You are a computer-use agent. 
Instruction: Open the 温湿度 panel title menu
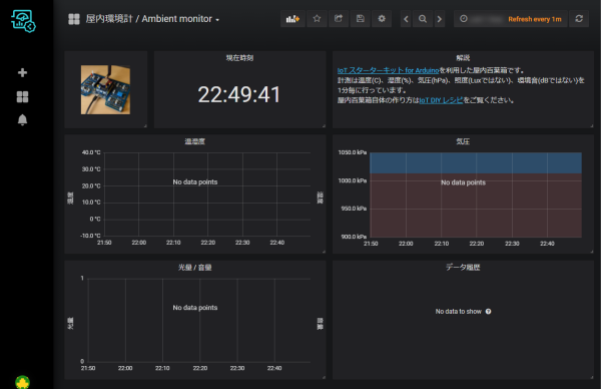point(195,141)
